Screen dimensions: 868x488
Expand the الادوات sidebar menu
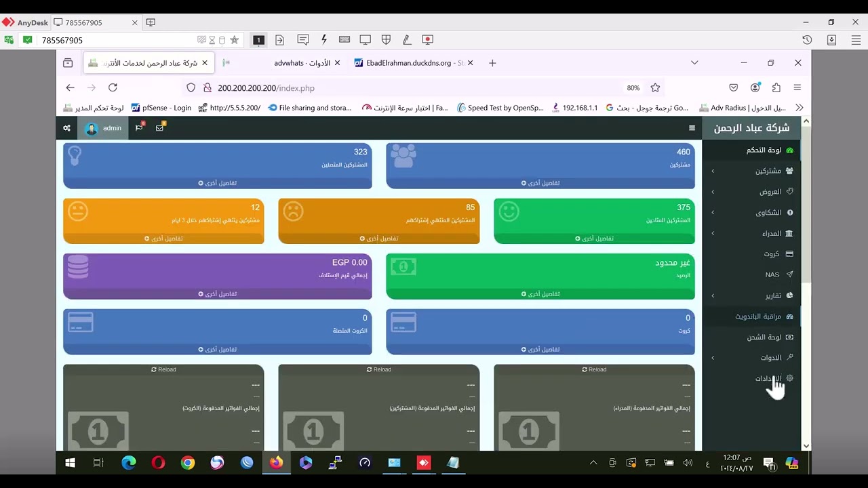point(751,357)
